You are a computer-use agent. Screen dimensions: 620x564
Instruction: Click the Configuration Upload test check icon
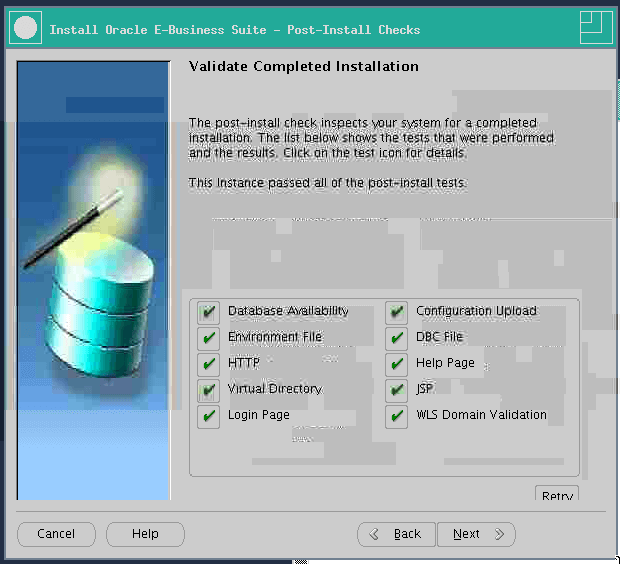[397, 312]
